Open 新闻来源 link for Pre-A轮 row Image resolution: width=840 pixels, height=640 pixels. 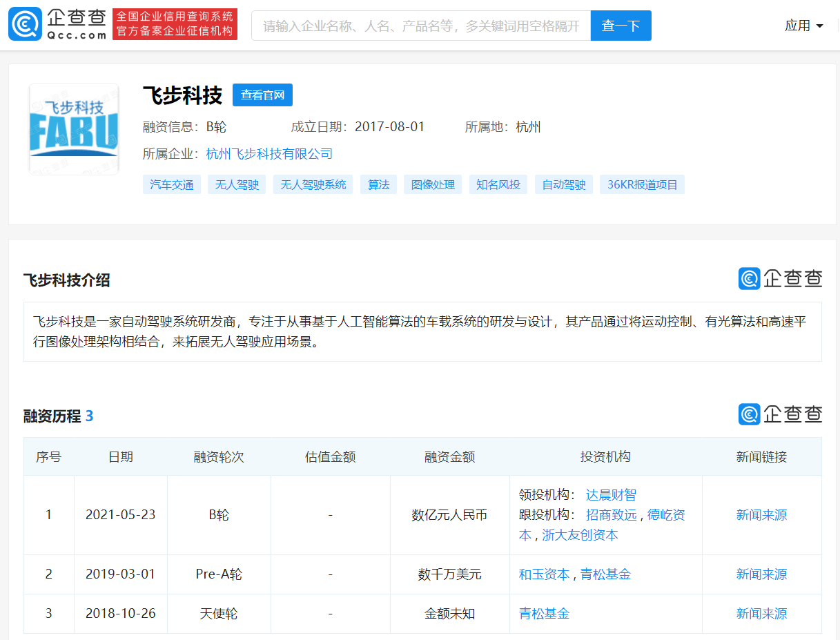(761, 574)
